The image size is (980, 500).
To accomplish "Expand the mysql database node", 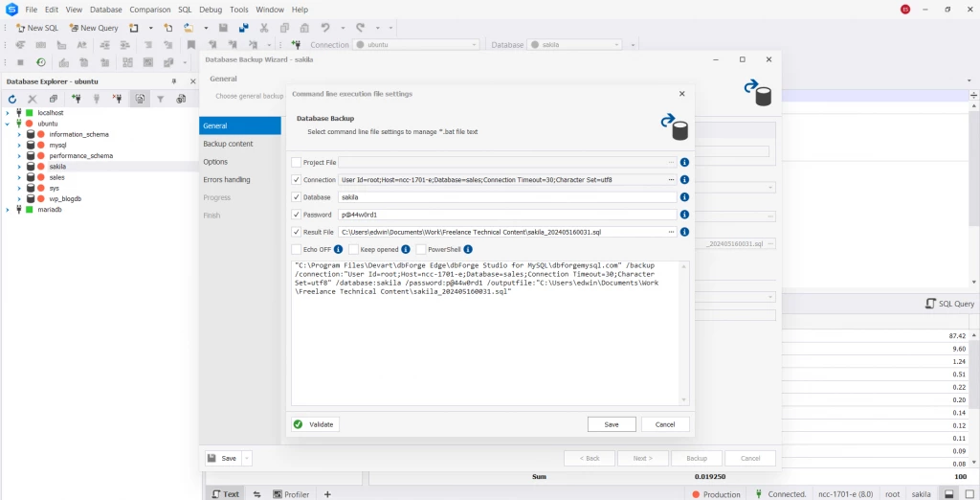I will (19, 146).
